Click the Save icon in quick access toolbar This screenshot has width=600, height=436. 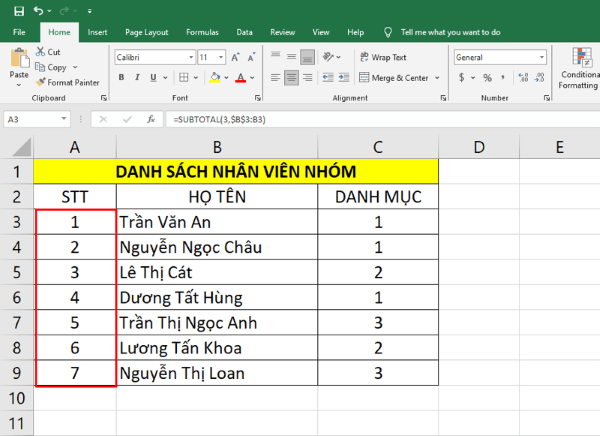[19, 11]
